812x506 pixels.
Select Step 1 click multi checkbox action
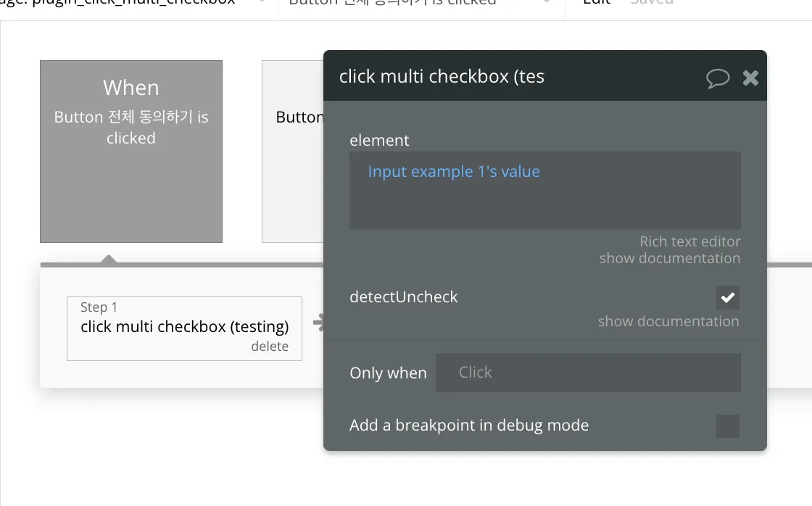(x=184, y=327)
